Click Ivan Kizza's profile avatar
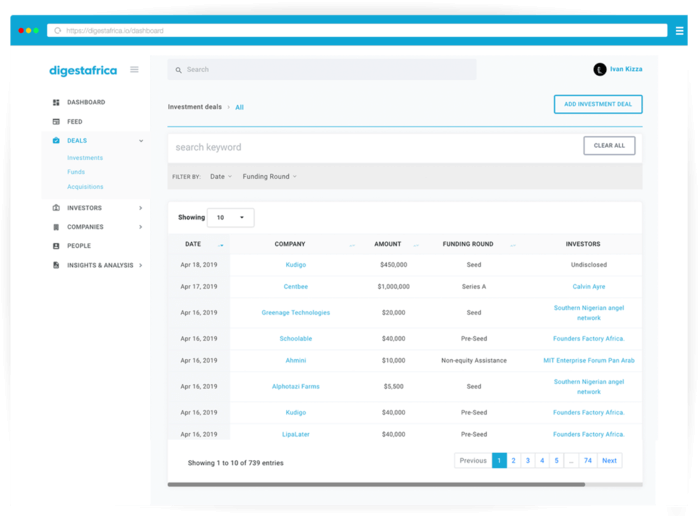Image resolution: width=700 pixels, height=516 pixels. click(600, 69)
